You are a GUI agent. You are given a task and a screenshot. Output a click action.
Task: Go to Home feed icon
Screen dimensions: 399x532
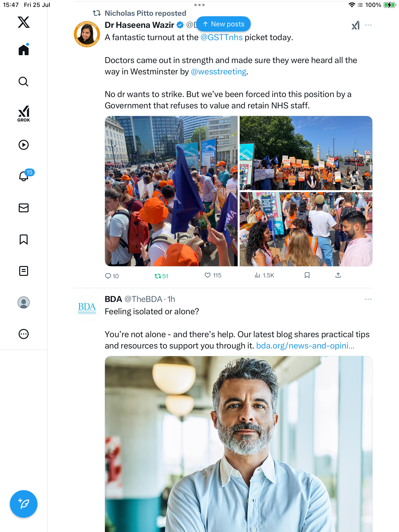pos(24,49)
